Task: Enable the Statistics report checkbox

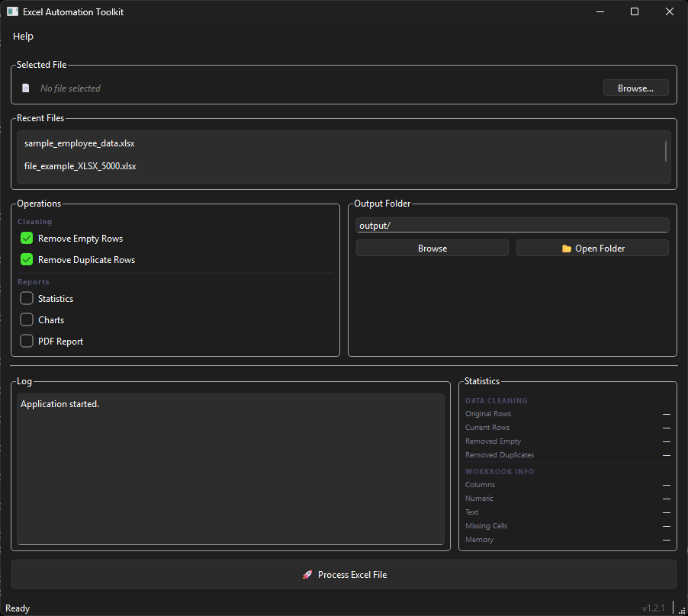Action: (x=27, y=299)
